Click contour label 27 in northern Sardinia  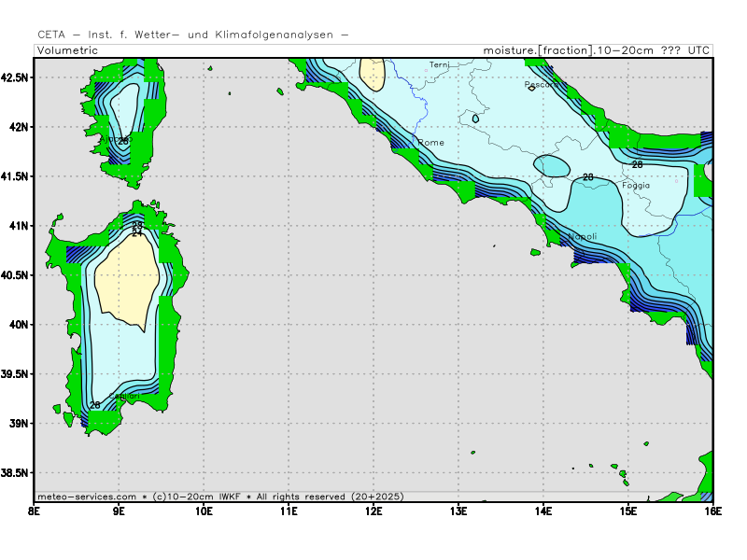click(137, 232)
